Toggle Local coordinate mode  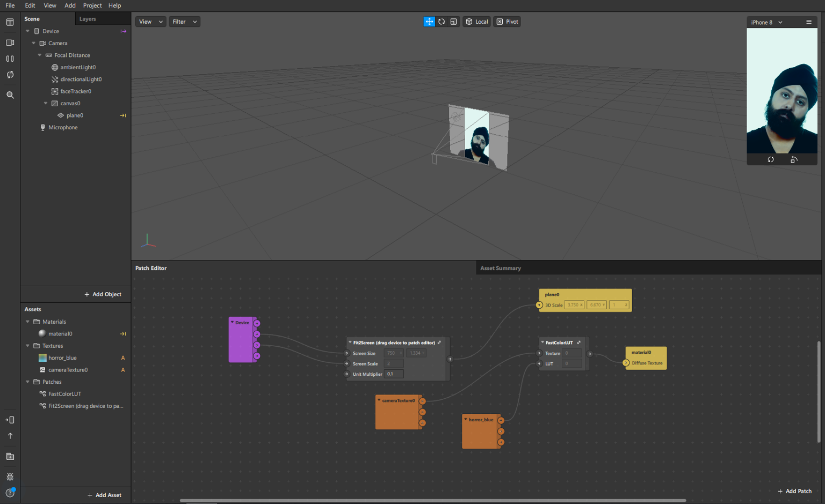pos(477,21)
